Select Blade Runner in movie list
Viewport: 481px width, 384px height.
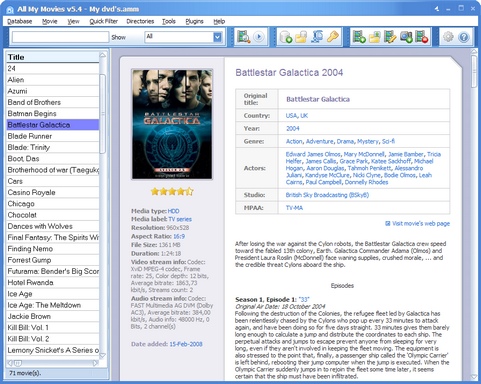click(53, 136)
